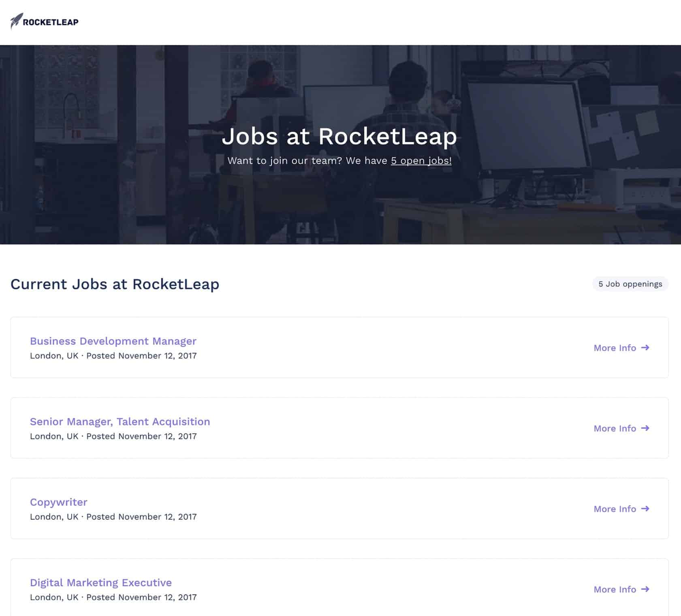Click the ROCKETLEAP wordmark in the header

coord(51,22)
